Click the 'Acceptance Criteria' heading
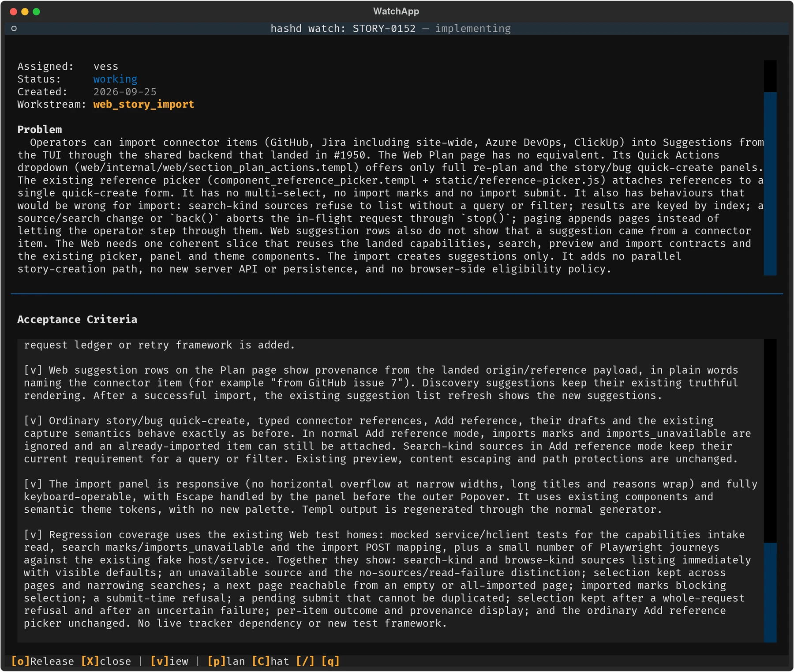This screenshot has height=672, width=794. tap(77, 319)
